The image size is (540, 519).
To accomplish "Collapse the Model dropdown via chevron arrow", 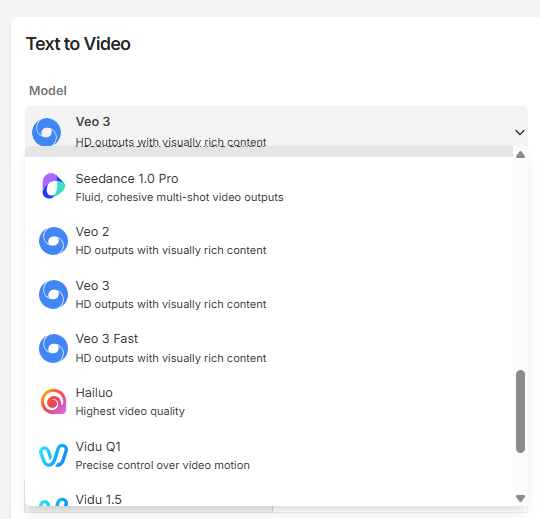I will coord(520,132).
